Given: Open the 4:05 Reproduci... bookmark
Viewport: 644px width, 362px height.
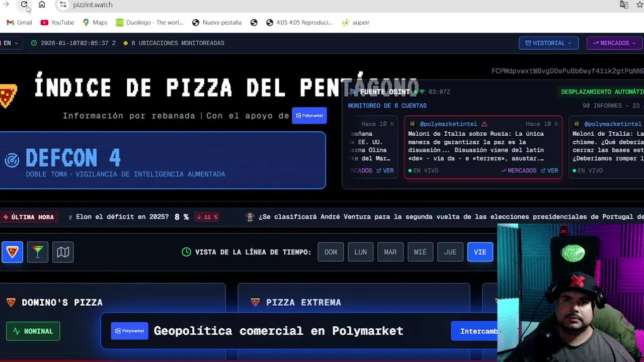Looking at the screenshot, I should coord(299,22).
